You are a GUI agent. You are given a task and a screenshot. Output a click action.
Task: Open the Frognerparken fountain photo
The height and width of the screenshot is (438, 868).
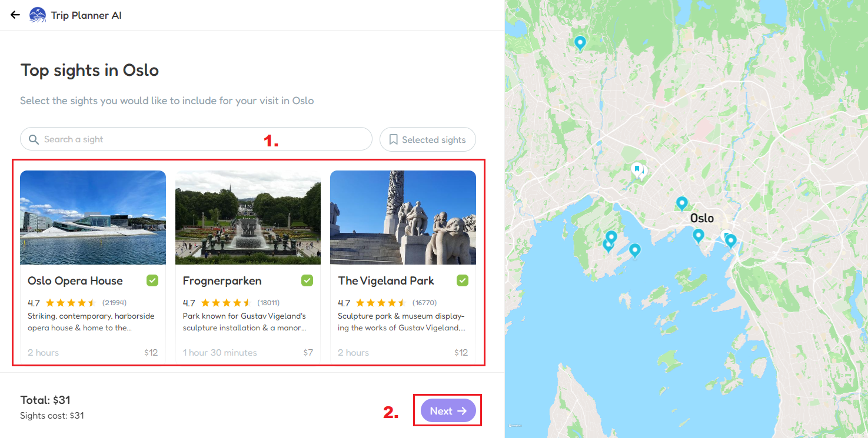point(248,218)
